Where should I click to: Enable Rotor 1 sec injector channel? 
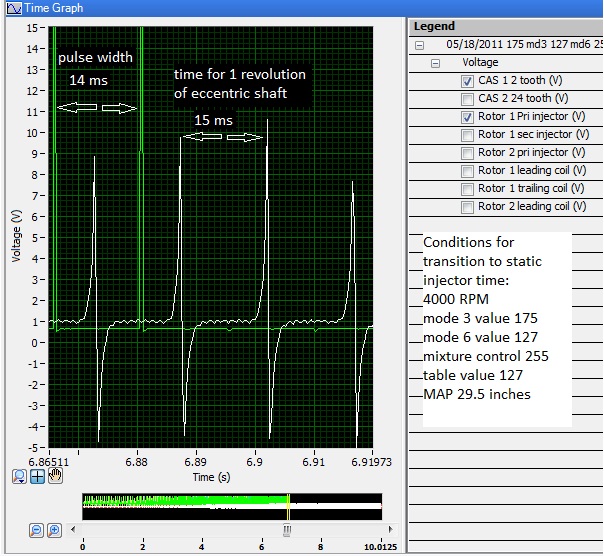[x=467, y=135]
